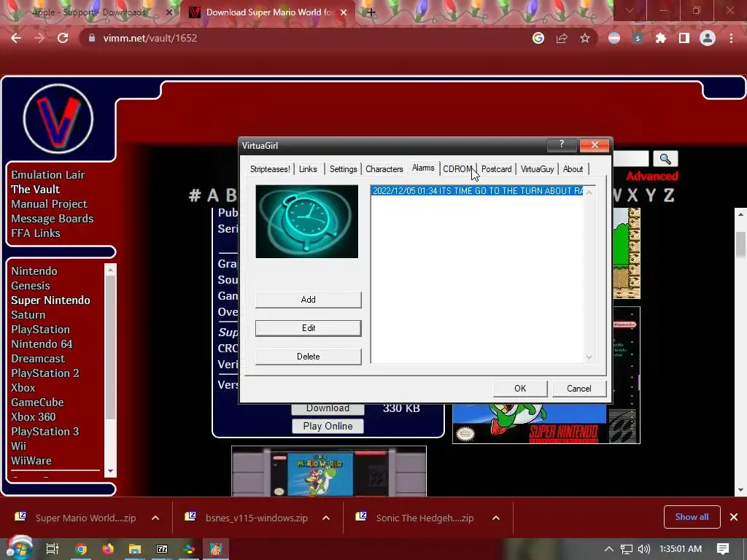Open Task View in the taskbar
The height and width of the screenshot is (560, 747).
pos(53,549)
